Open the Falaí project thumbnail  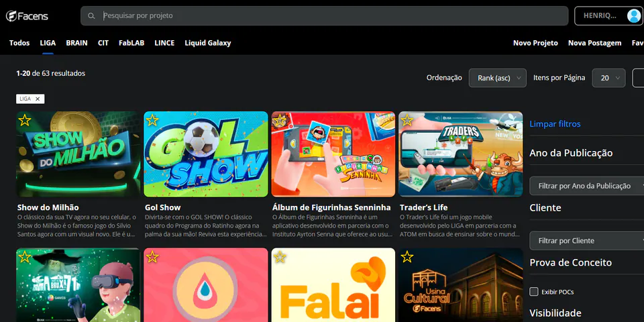tap(333, 285)
